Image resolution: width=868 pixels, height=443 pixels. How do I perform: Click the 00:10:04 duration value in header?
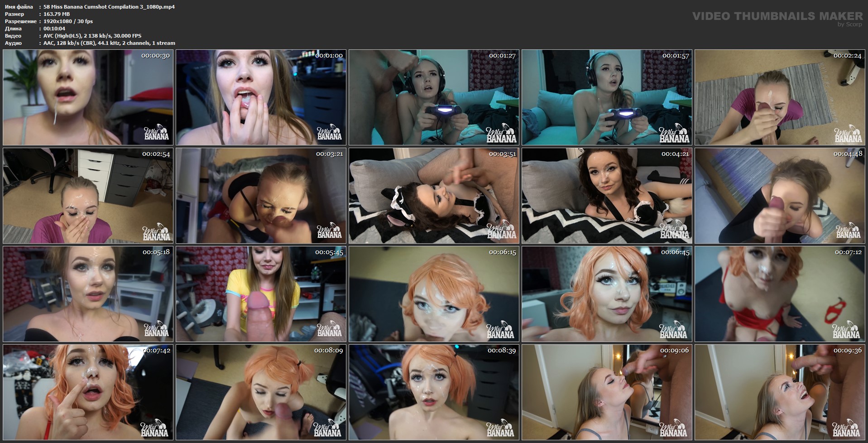(54, 29)
